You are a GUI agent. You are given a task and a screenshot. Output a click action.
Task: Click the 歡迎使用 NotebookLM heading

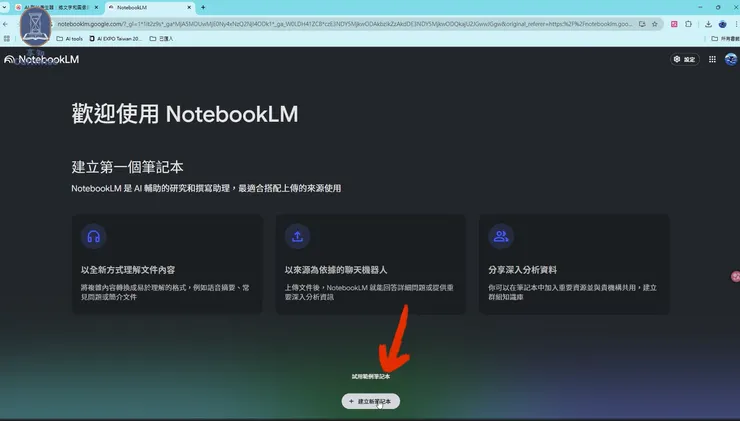185,114
